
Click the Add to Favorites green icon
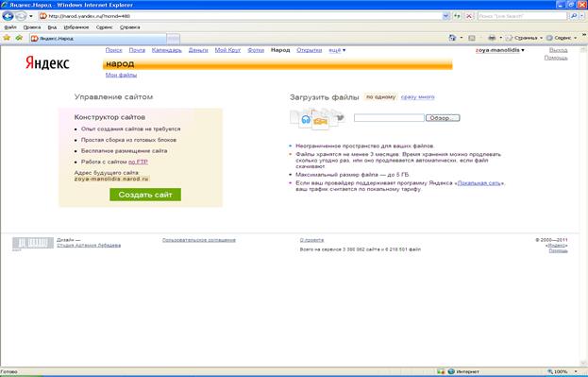pos(19,38)
